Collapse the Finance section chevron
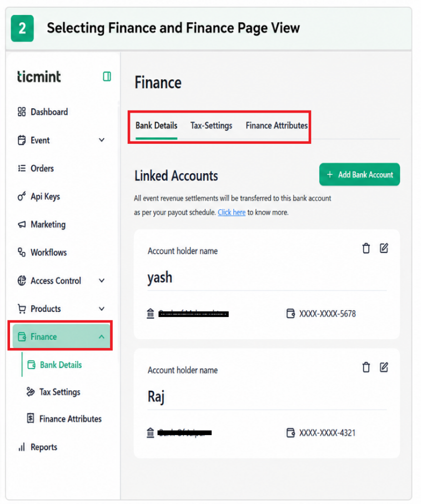The height and width of the screenshot is (504, 421). [102, 337]
